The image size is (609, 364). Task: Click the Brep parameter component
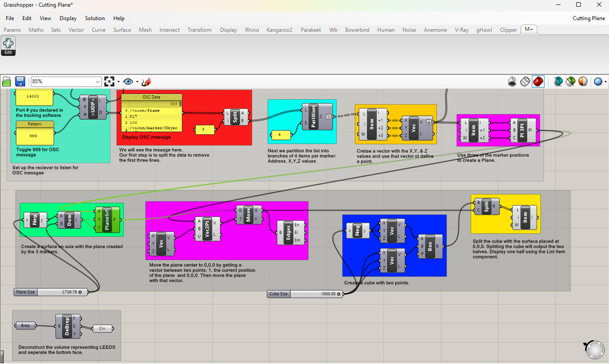pyautogui.click(x=26, y=325)
